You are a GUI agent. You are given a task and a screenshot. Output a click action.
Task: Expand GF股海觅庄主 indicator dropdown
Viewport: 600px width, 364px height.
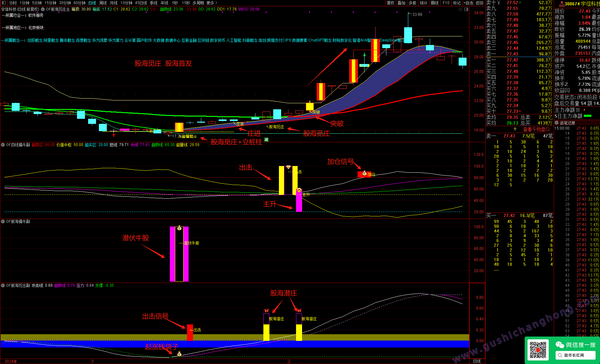(x=43, y=9)
